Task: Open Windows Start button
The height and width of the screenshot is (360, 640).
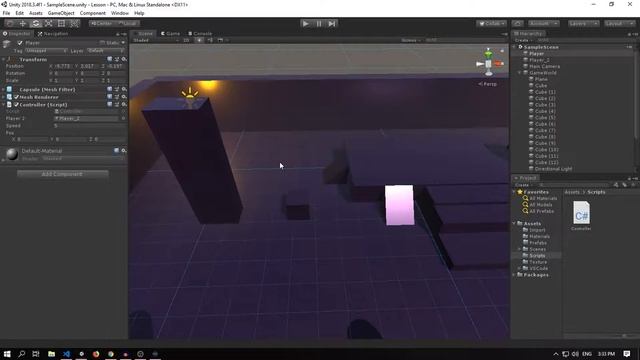Action: point(7,354)
